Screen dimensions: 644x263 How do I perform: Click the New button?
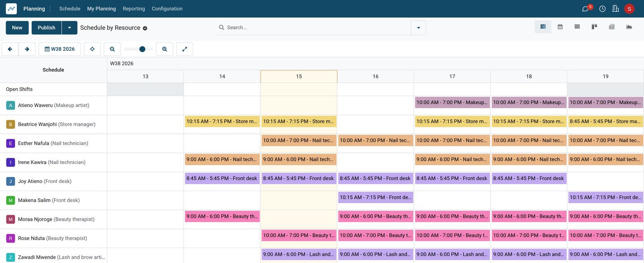[x=17, y=28]
